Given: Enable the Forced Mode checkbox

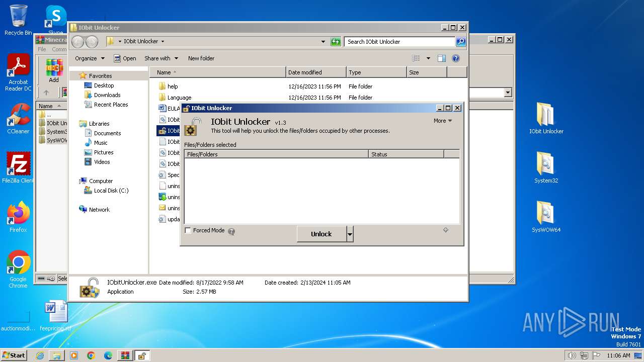Looking at the screenshot, I should coord(188,231).
